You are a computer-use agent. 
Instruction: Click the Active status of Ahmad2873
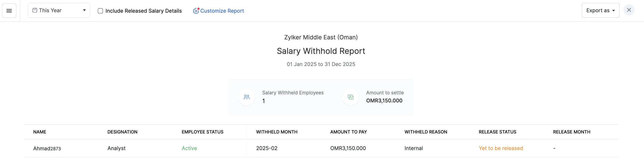point(189,148)
